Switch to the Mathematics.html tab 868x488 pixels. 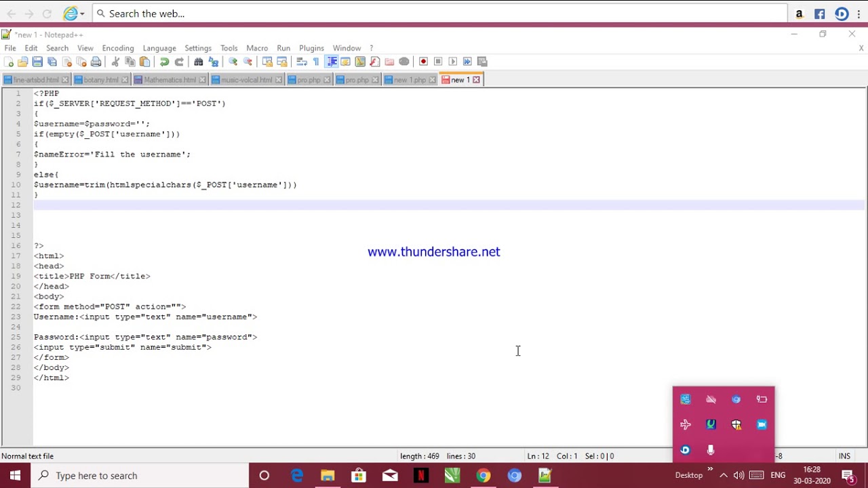click(170, 80)
